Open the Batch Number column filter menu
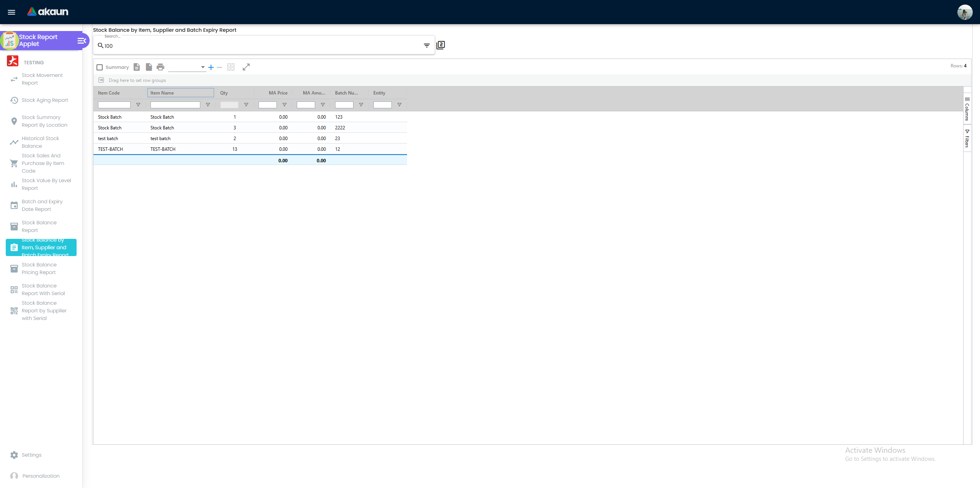The image size is (980, 488). [x=361, y=105]
